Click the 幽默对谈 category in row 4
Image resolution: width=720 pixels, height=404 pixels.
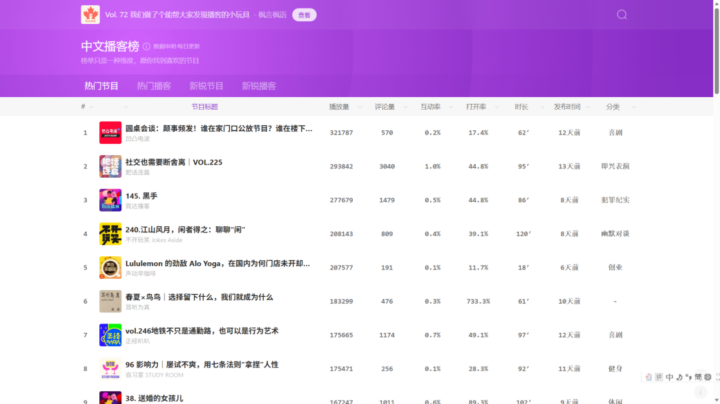click(615, 234)
